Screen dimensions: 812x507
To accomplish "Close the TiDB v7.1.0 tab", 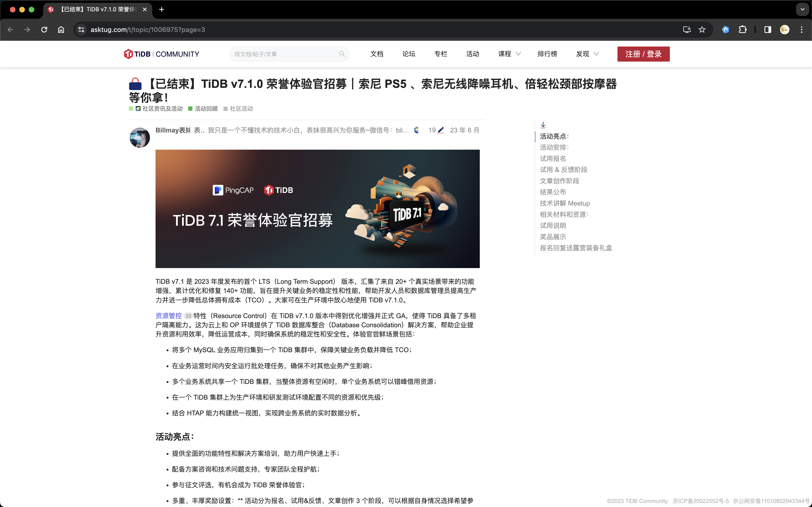I will tap(144, 9).
